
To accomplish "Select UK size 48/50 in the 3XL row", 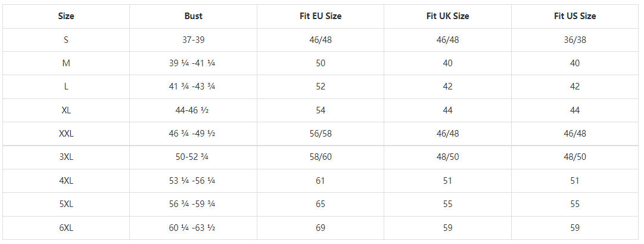I will point(447,157).
